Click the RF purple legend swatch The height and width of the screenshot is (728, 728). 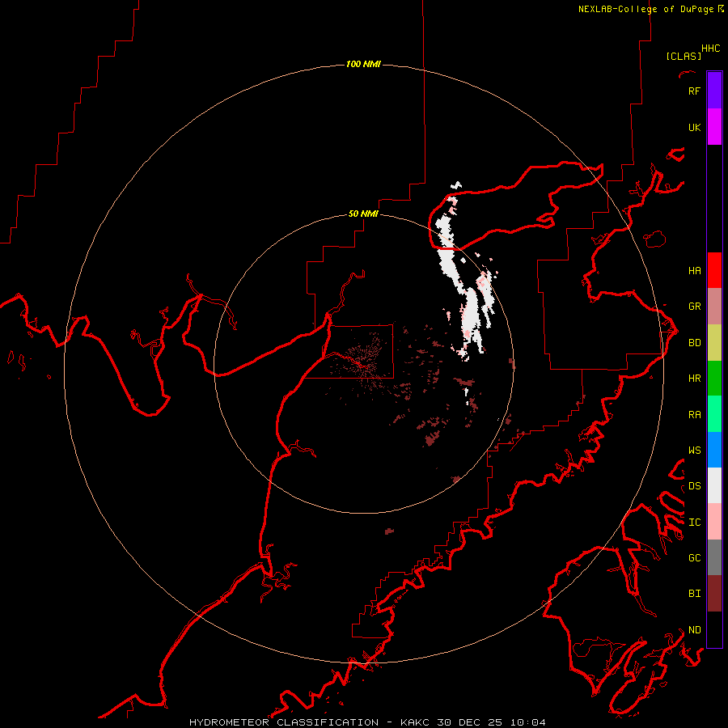pyautogui.click(x=714, y=91)
